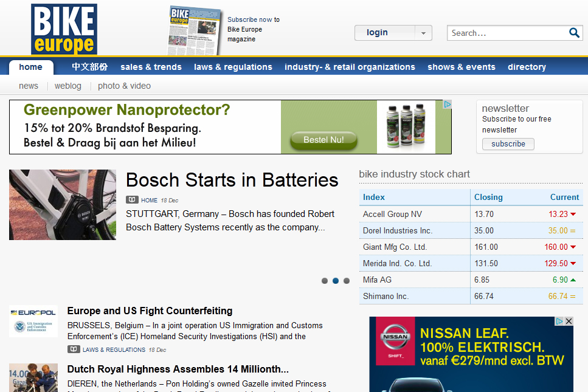Switch to the weblog sub-tab
This screenshot has height=392, width=588.
(67, 86)
